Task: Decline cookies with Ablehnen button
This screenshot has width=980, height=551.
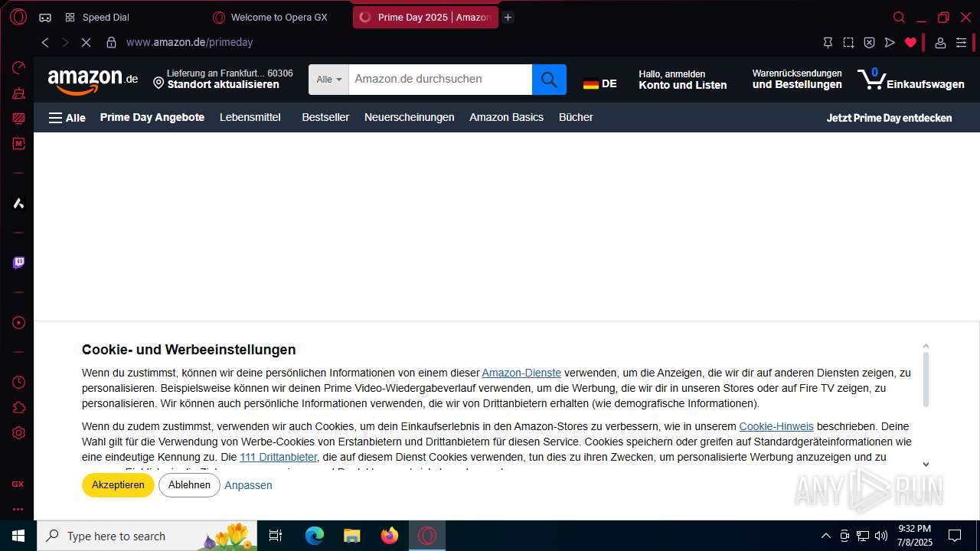Action: 189,485
